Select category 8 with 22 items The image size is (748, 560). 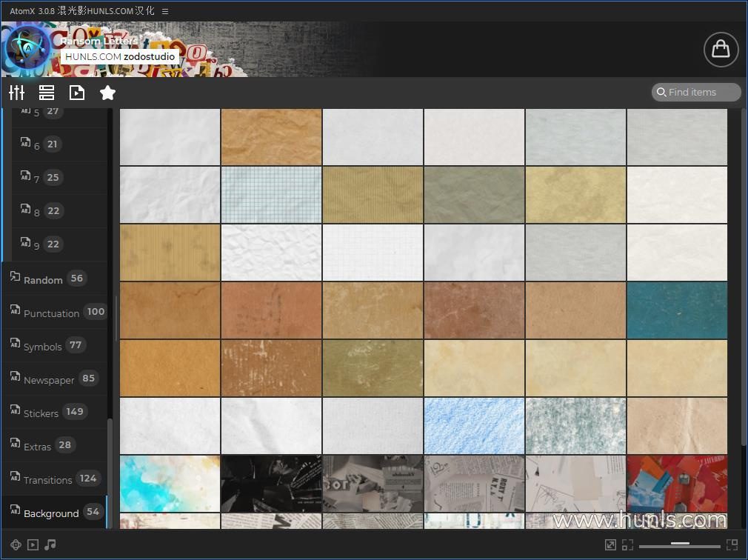(x=59, y=211)
